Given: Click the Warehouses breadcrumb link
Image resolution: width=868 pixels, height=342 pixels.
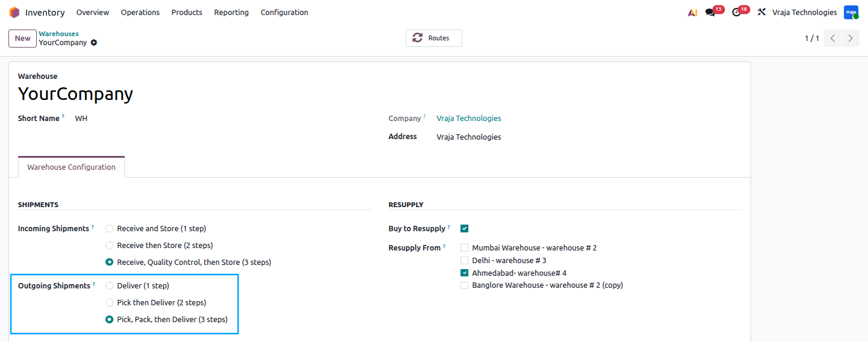Looking at the screenshot, I should click(59, 34).
